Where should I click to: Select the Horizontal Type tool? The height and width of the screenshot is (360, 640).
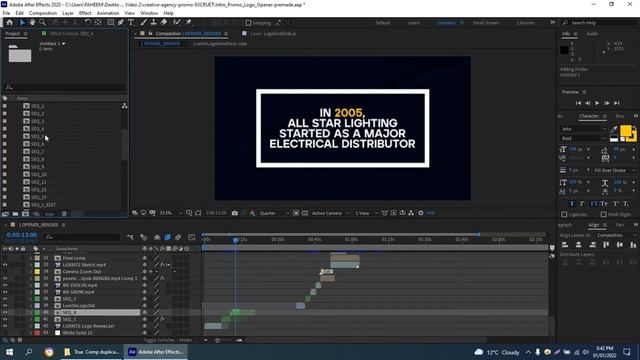click(x=131, y=22)
